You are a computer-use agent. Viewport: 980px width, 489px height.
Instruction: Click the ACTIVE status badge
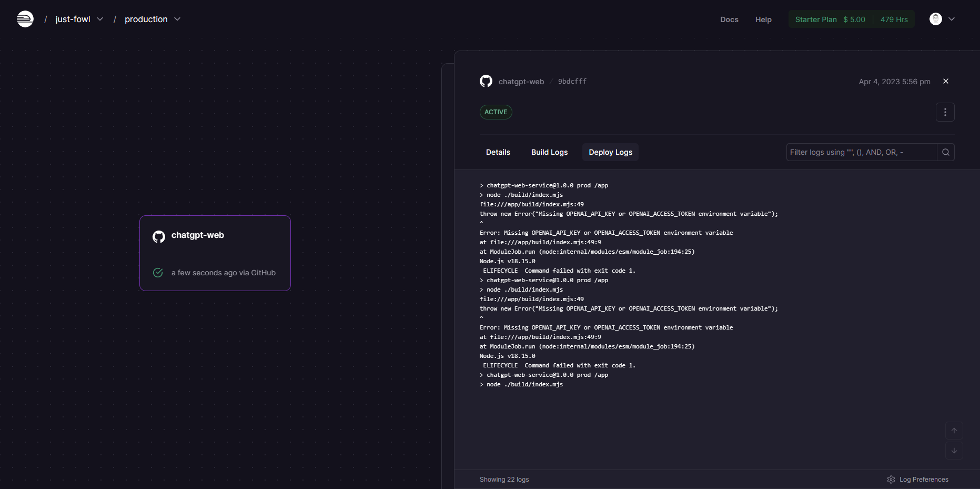point(496,112)
